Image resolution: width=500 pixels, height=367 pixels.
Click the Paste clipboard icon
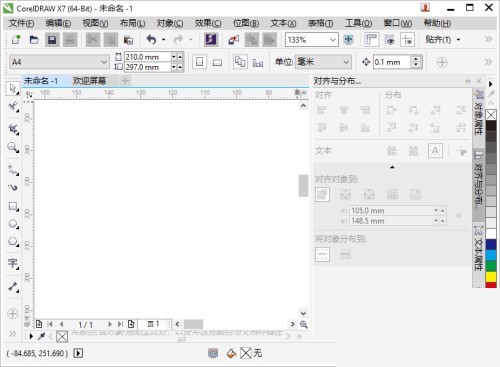128,40
